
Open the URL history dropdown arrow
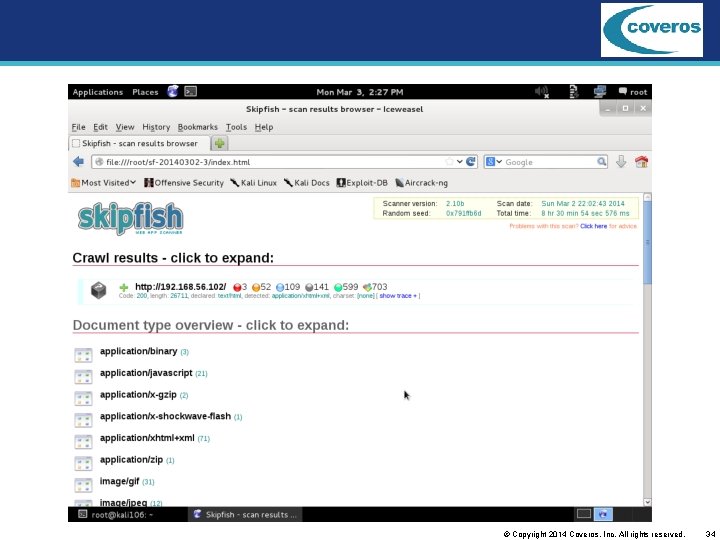pos(460,162)
